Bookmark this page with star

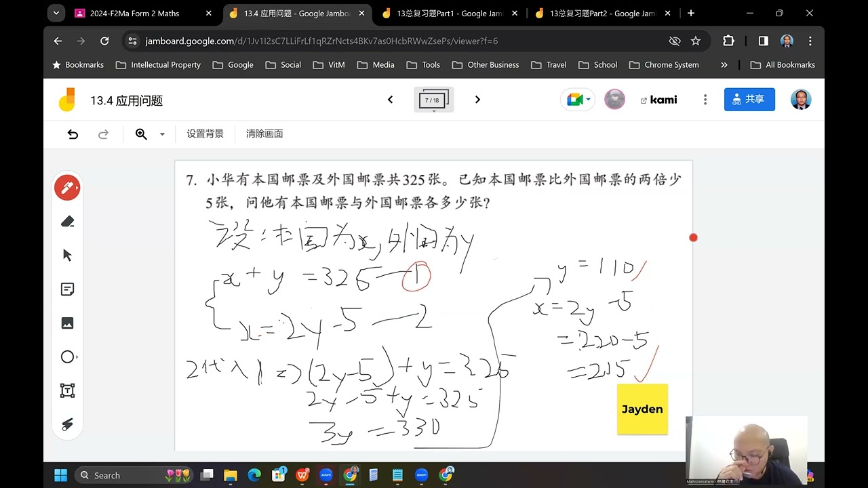click(x=696, y=41)
